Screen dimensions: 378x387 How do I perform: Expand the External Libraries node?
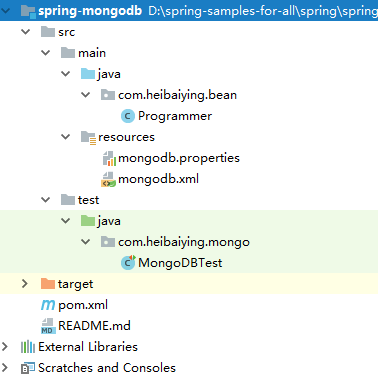tap(5, 347)
